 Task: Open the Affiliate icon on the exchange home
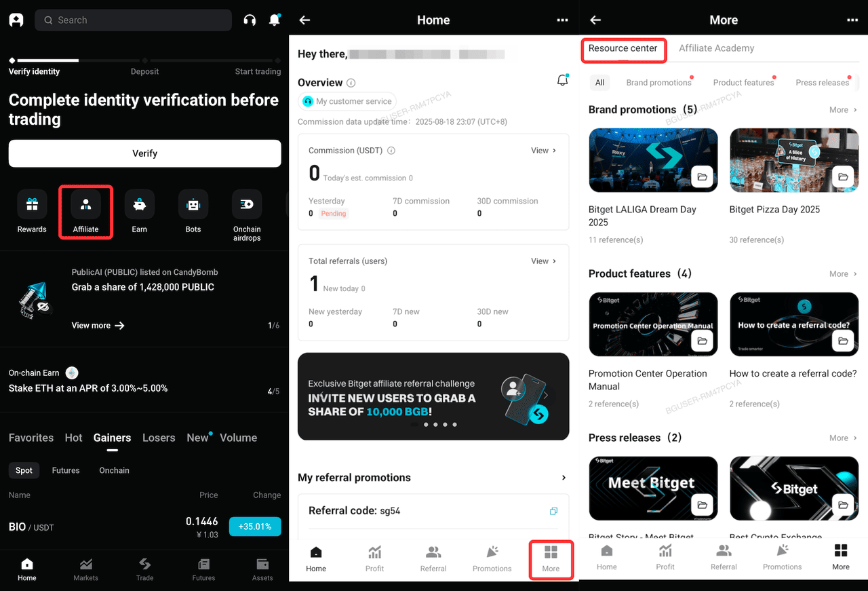click(85, 204)
